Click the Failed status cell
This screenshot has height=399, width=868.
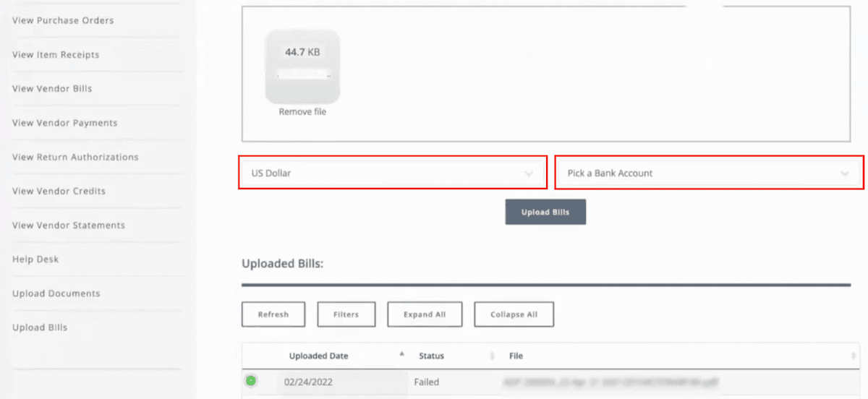coord(426,382)
